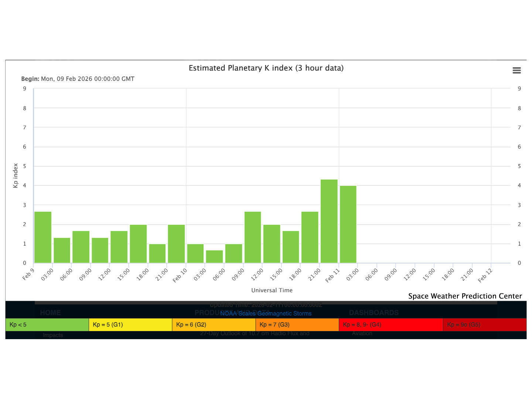Viewport: 532px width, 399px height.
Task: Click the Aviation link under DASHBOARDS
Action: (x=362, y=334)
